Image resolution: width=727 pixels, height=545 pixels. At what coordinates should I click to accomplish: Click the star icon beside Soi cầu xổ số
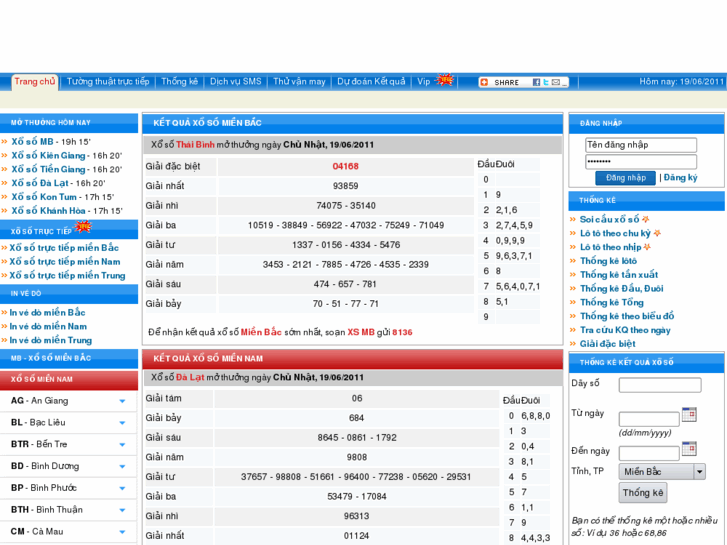(x=646, y=219)
